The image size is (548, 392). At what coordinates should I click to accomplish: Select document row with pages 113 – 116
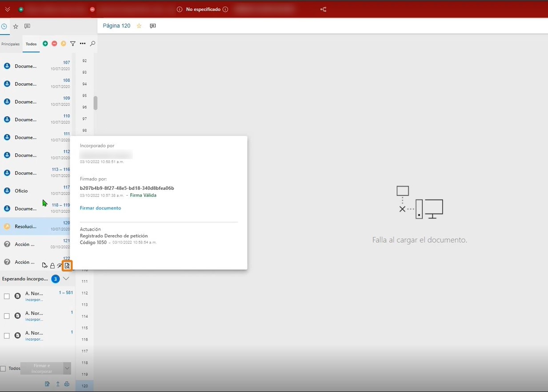pos(36,173)
